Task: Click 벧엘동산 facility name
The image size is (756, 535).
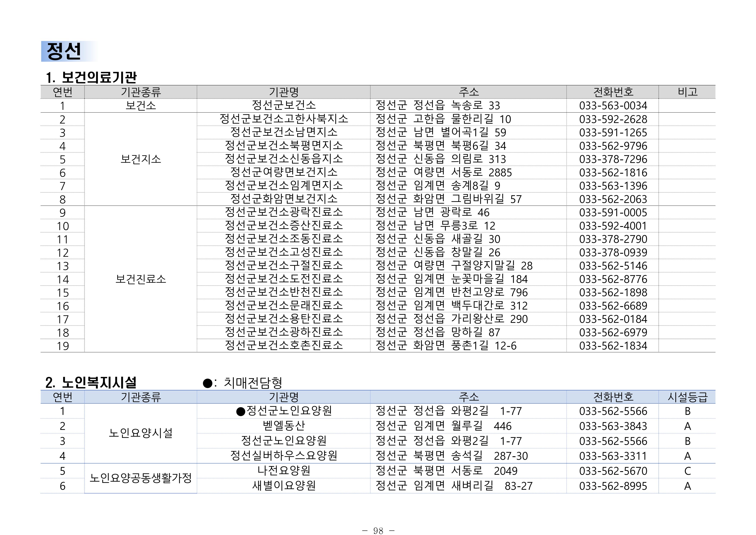Action: click(x=284, y=426)
